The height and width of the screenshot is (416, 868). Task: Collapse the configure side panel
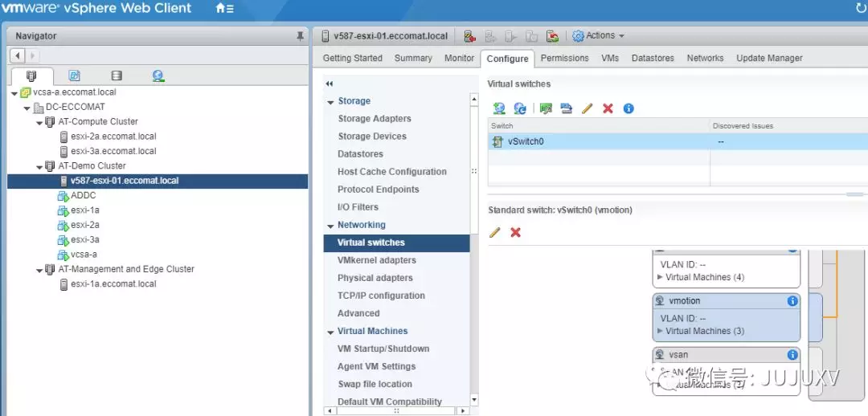(330, 84)
